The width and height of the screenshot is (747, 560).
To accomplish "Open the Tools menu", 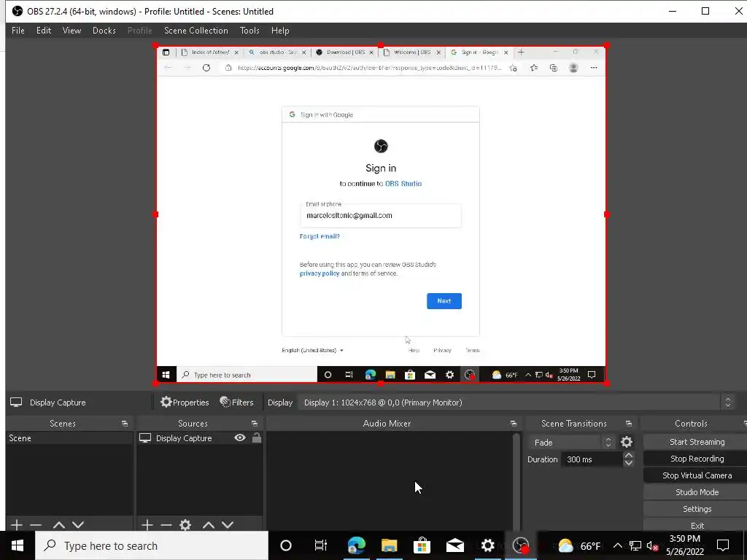I will pos(249,31).
